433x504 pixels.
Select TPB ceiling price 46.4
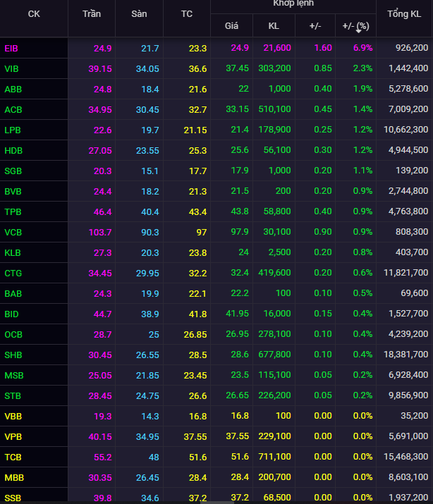click(102, 212)
